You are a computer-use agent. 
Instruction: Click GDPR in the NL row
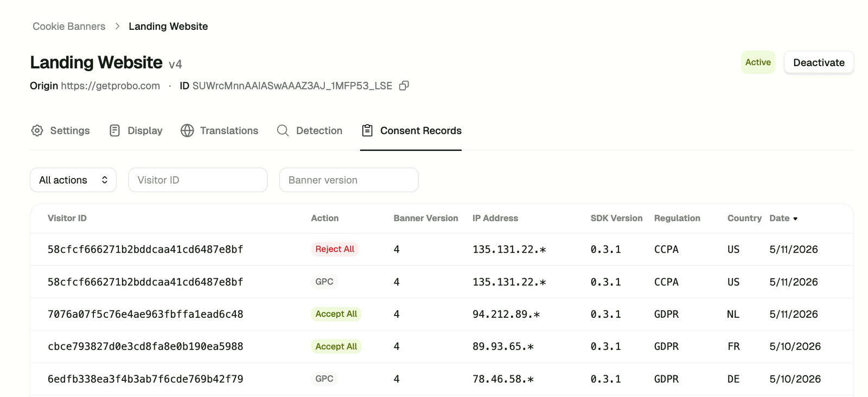666,314
